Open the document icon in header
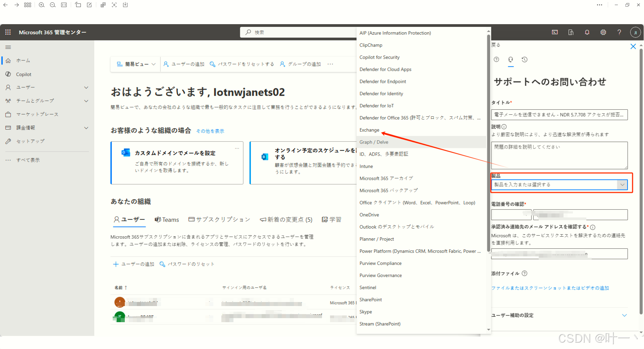This screenshot has height=349, width=644. [571, 32]
